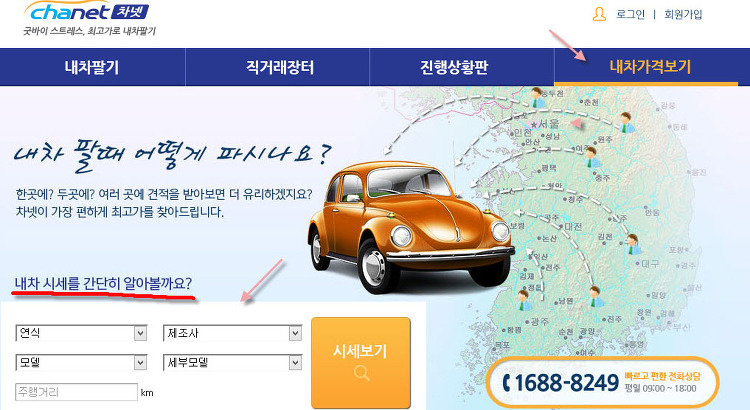This screenshot has width=750, height=410.
Task: Select the 진행상황판 tab
Action: 462,68
